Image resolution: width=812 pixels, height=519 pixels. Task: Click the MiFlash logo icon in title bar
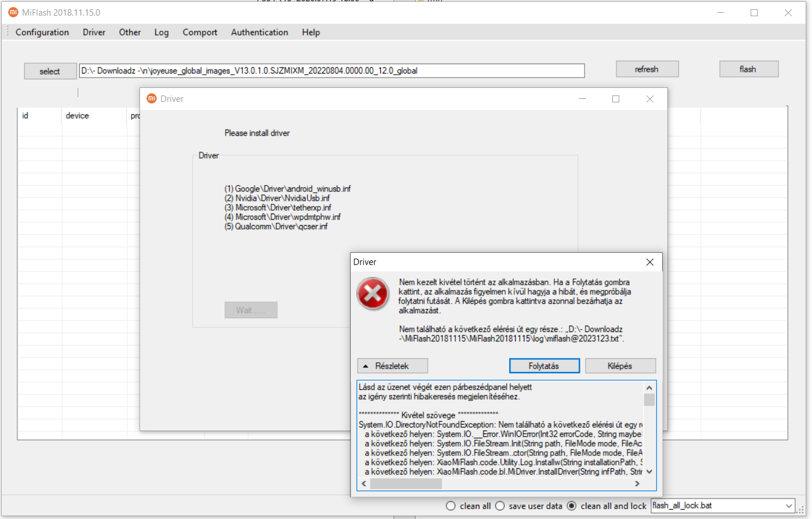click(x=13, y=12)
